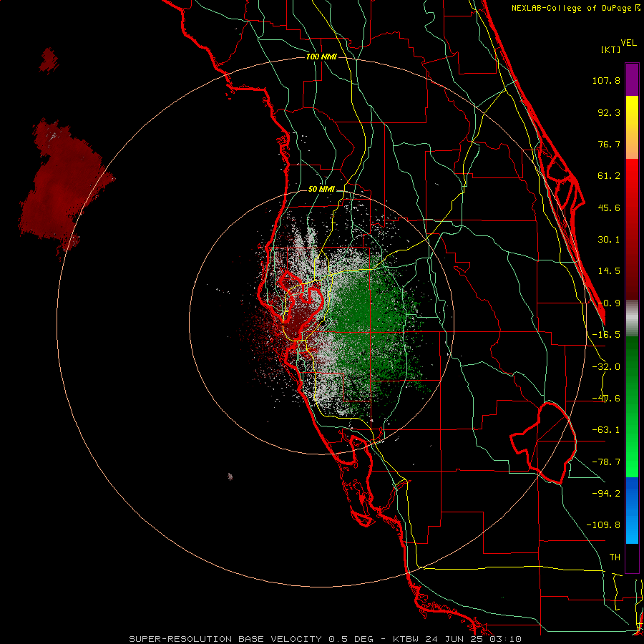Click the -16.5 scale value
Viewport: 644px width, 644px height.
click(606, 335)
